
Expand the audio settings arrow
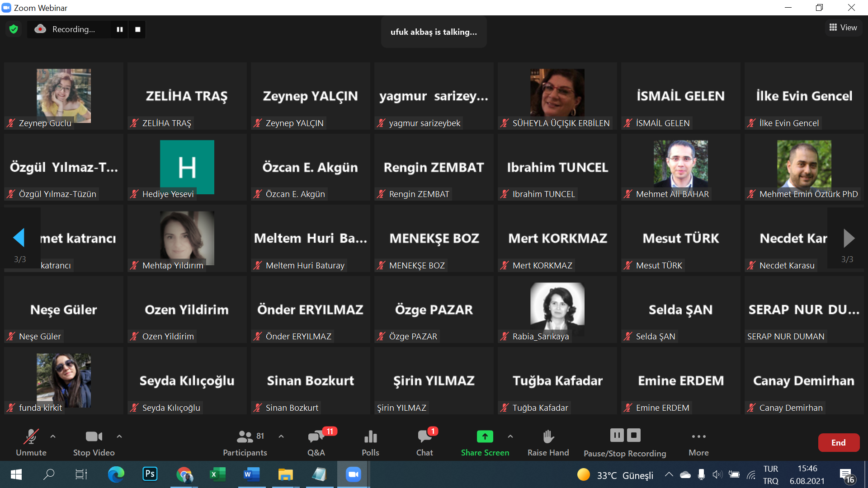coord(53,436)
